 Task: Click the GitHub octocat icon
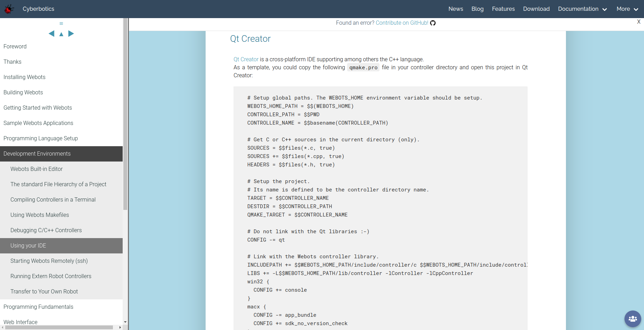(433, 23)
